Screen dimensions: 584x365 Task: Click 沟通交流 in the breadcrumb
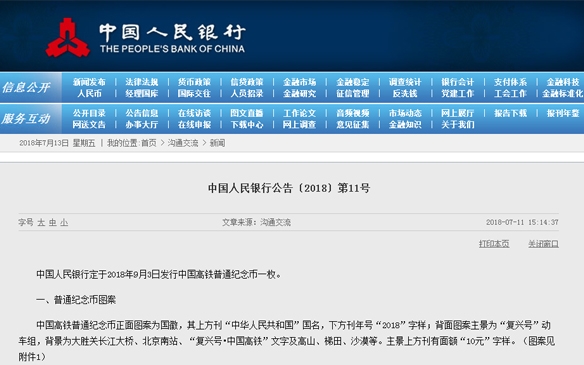point(183,143)
